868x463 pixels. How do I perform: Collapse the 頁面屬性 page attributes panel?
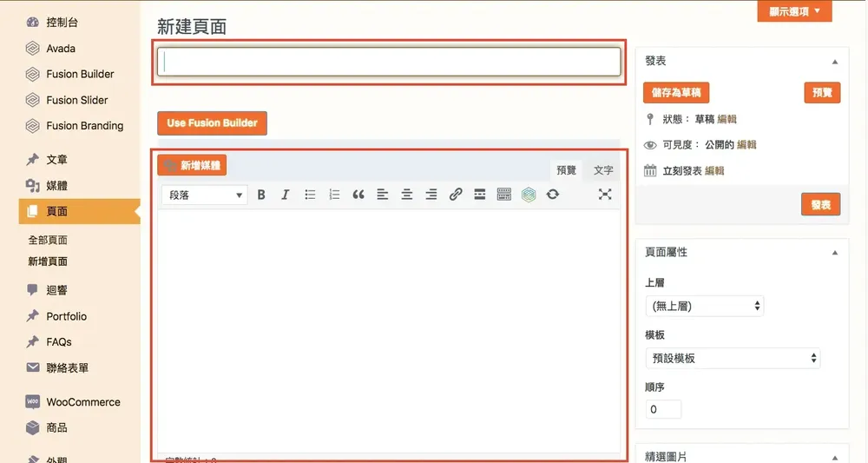click(x=835, y=253)
